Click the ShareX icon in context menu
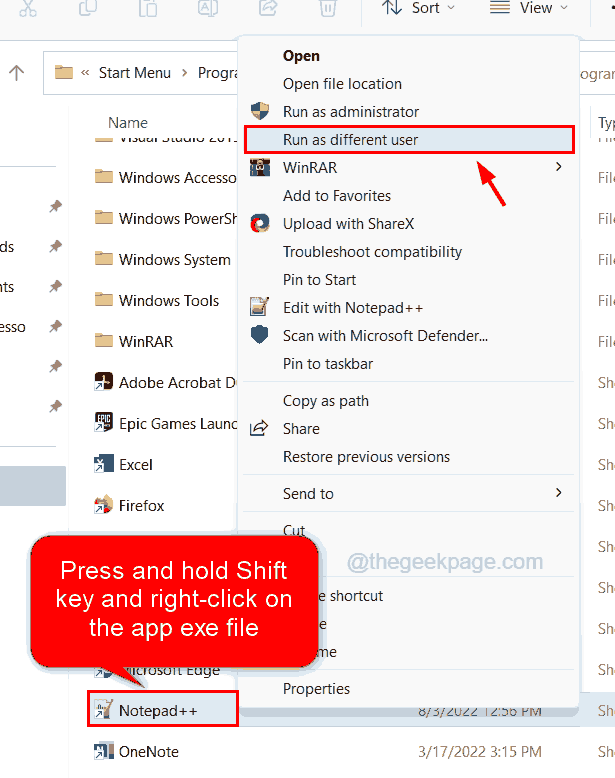This screenshot has height=778, width=615. coord(260,223)
